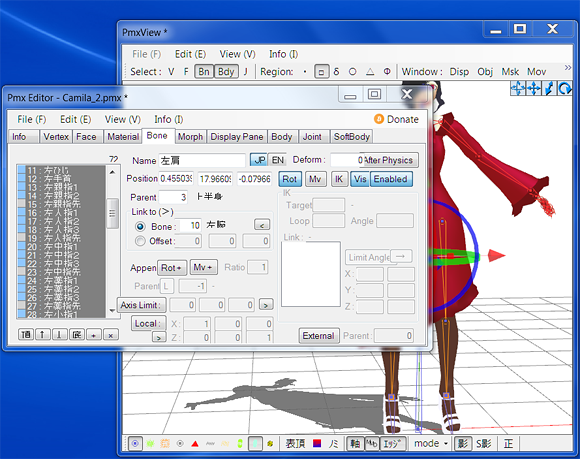The width and height of the screenshot is (580, 459).
Task: Toggle the Rot bone flag
Action: pyautogui.click(x=290, y=179)
